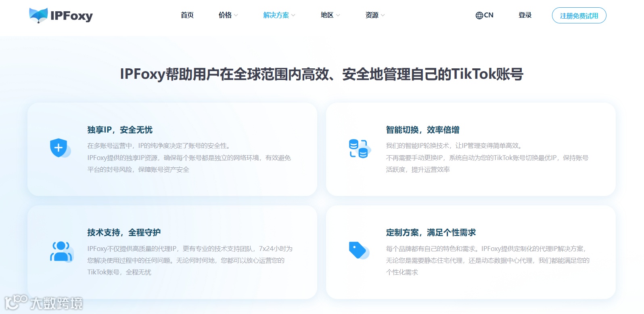Expand the 地区 dropdown chevron

point(338,15)
